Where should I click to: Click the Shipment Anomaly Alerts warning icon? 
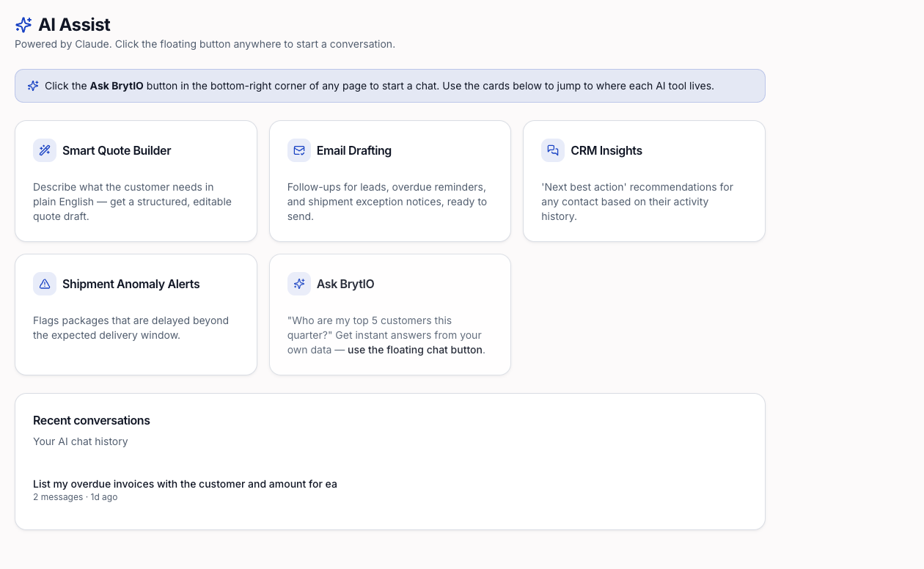[x=45, y=284]
